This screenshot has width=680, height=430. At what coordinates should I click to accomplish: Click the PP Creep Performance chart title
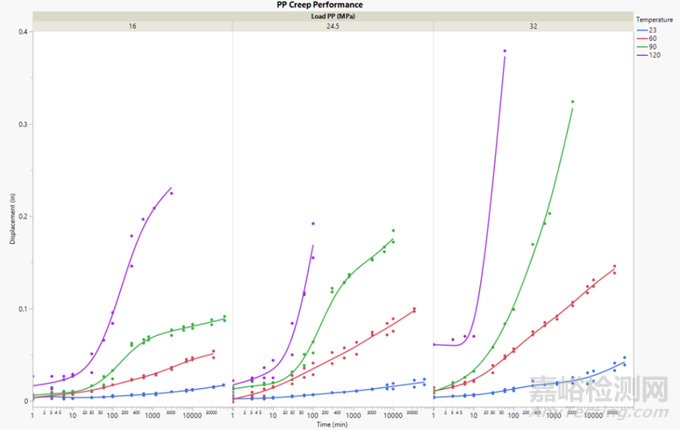tap(333, 5)
